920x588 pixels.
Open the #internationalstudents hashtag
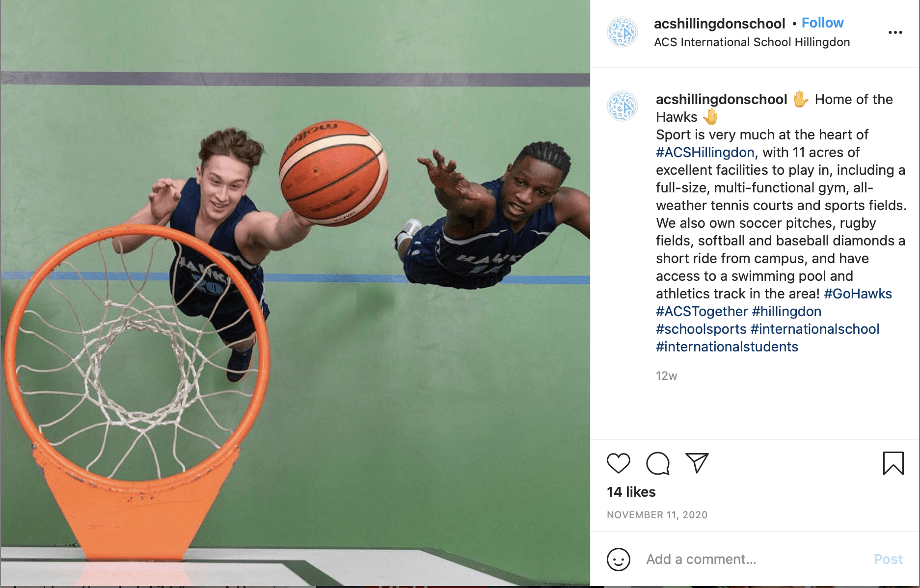(x=727, y=347)
